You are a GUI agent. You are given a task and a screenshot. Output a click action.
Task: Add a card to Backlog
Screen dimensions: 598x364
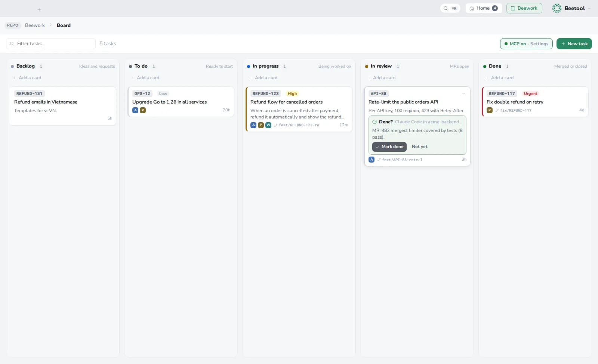[x=27, y=78]
